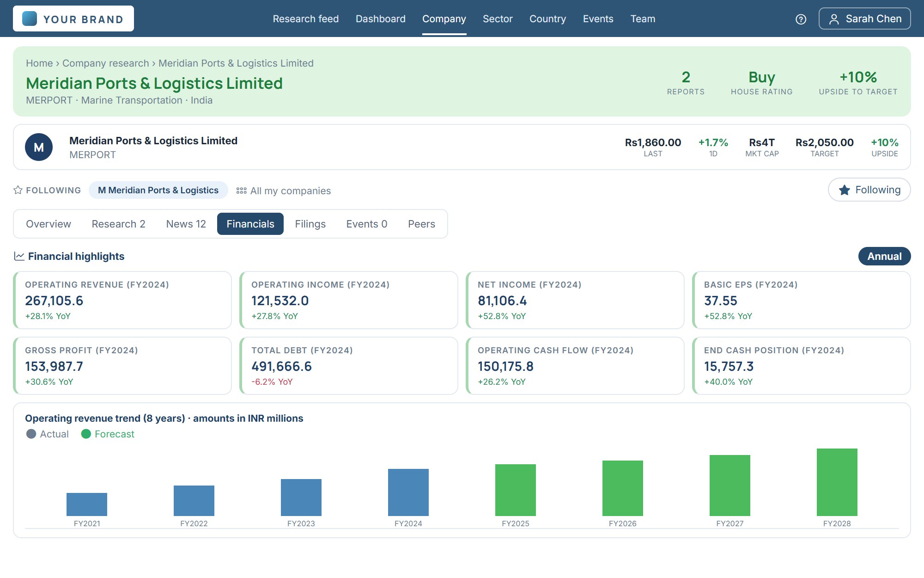Click the grid icon before All my companies
Screen dimensions: 924x578
[x=241, y=191]
